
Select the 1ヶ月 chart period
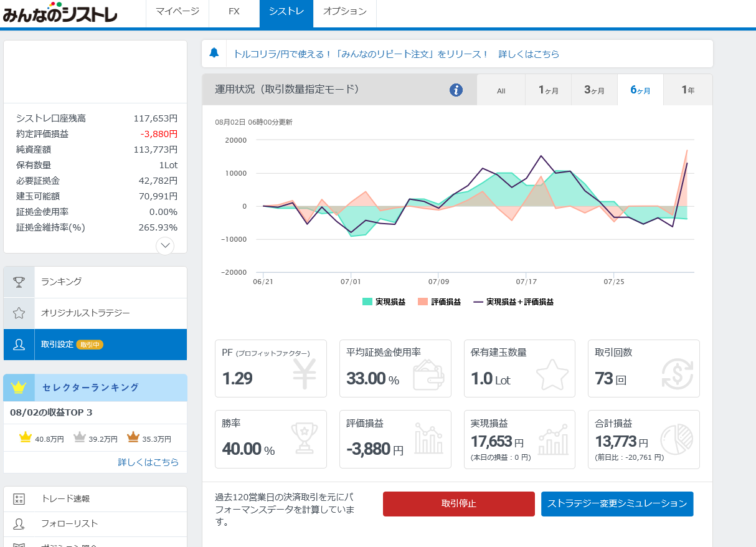(548, 90)
